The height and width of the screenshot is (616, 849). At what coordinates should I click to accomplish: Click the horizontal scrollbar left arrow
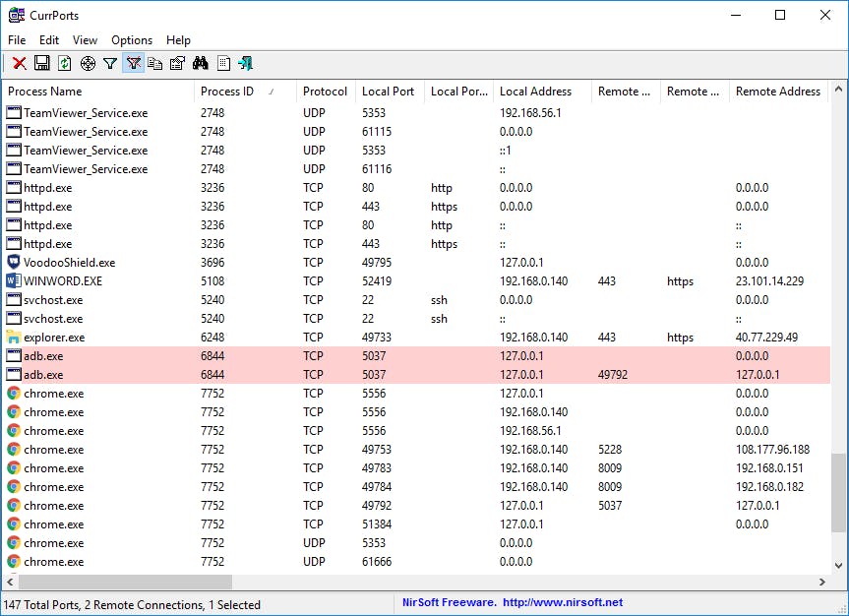(x=10, y=582)
